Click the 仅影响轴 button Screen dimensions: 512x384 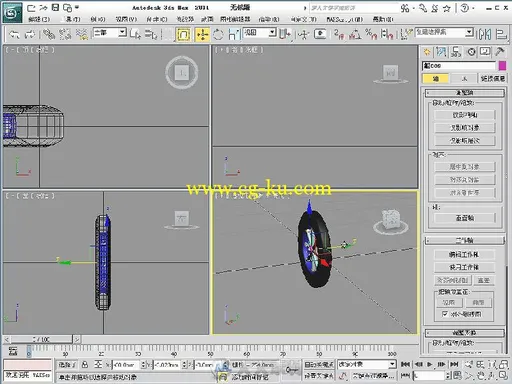[x=465, y=115]
